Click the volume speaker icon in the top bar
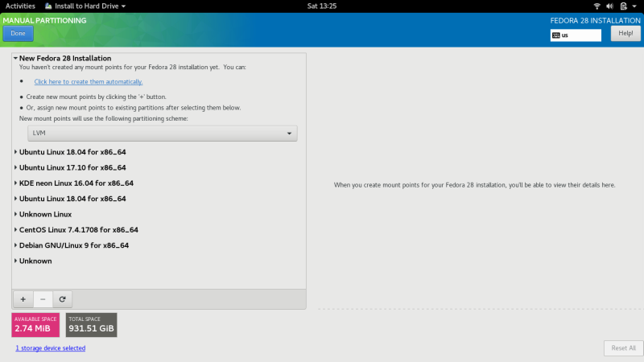This screenshot has width=644, height=362. pyautogui.click(x=609, y=6)
